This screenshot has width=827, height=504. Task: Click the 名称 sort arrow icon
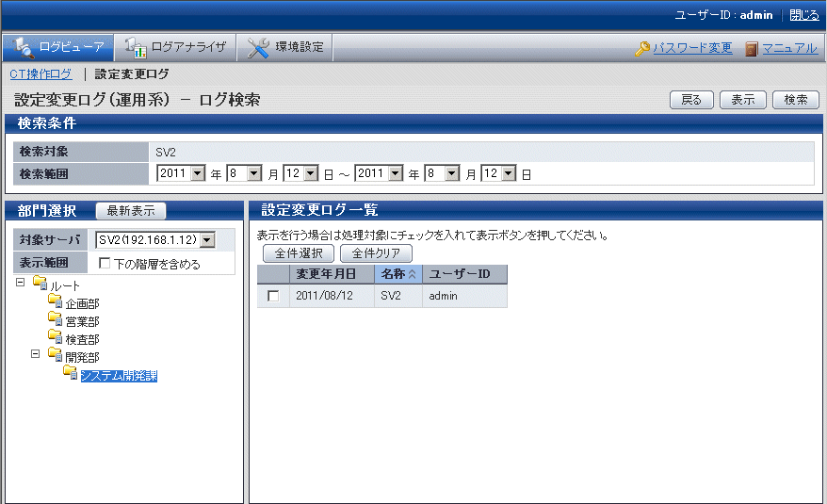(413, 274)
